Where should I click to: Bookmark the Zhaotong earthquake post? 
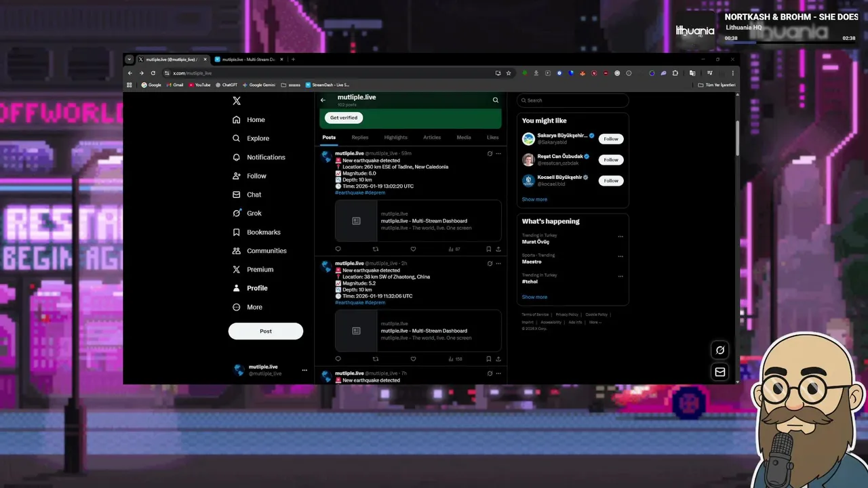coord(488,359)
